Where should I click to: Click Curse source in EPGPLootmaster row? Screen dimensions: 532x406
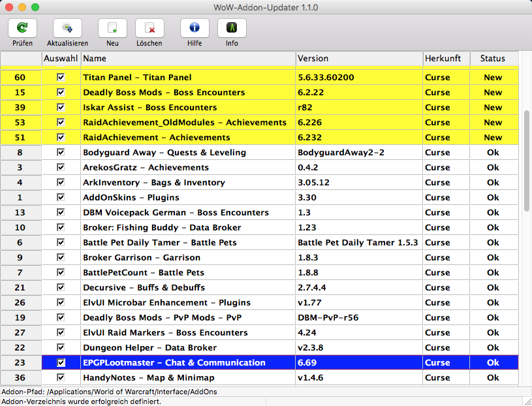446,362
